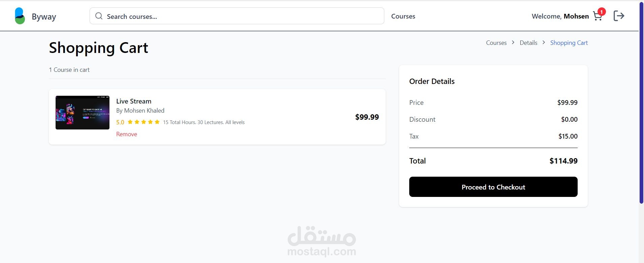644x263 pixels.
Task: Click the Byway brand name text
Action: click(x=44, y=17)
